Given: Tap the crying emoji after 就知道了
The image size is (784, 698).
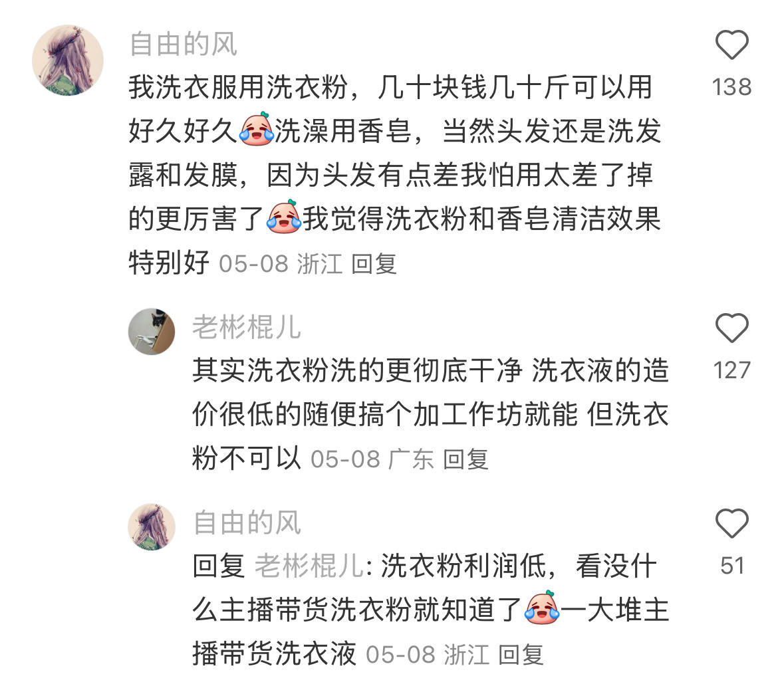Looking at the screenshot, I should point(542,608).
